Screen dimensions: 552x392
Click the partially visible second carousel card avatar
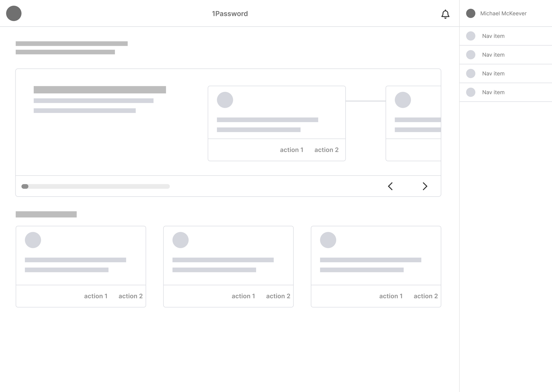point(403,100)
